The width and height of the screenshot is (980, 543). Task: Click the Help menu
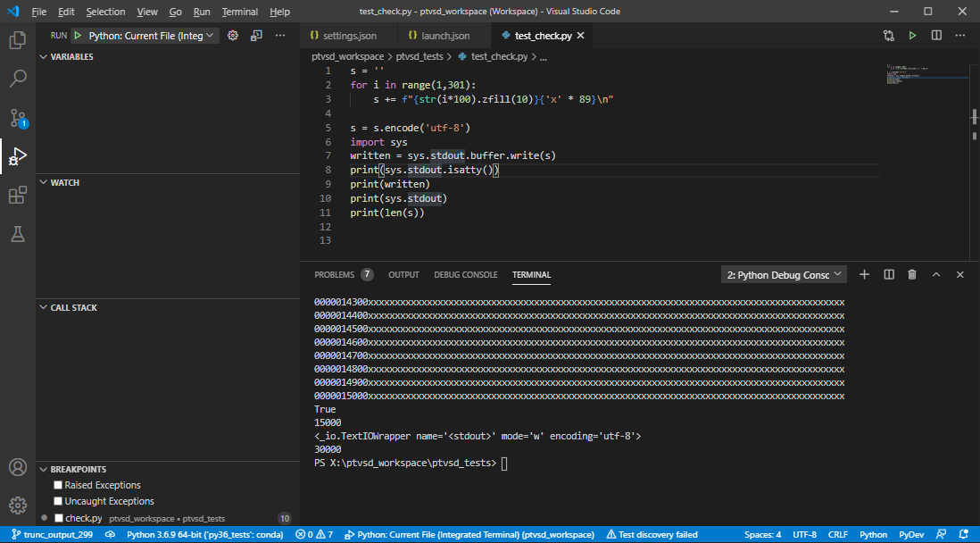(x=280, y=12)
